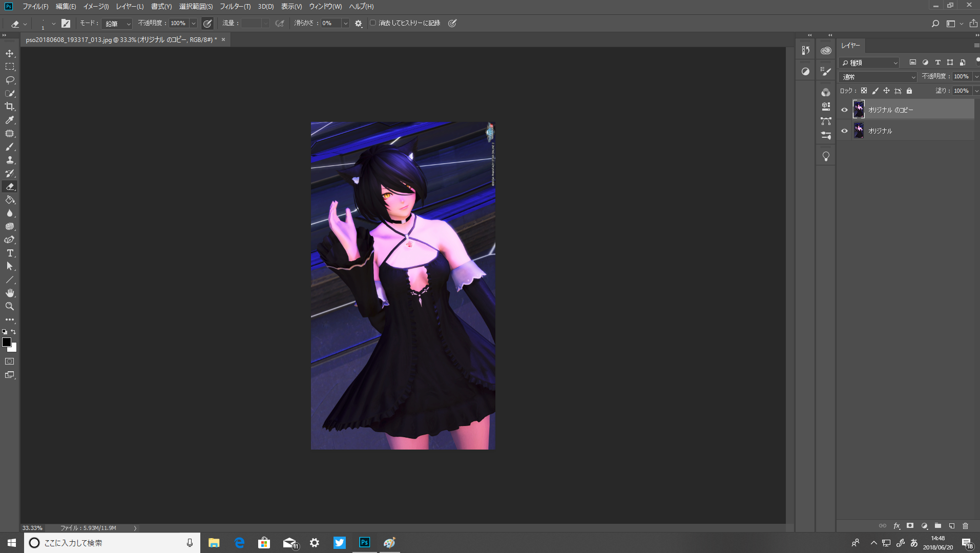Screen dimensions: 980x553
Task: Select the Brush tool
Action: click(x=10, y=146)
